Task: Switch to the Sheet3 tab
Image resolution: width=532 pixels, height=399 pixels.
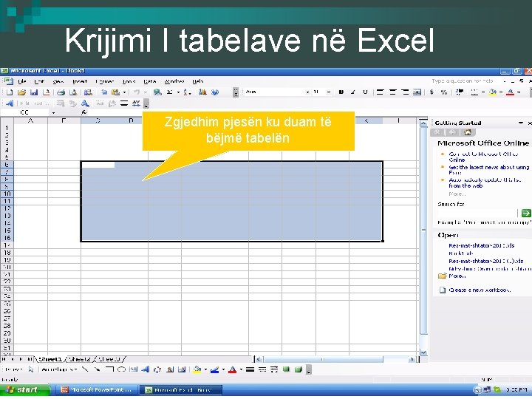Action: click(109, 359)
